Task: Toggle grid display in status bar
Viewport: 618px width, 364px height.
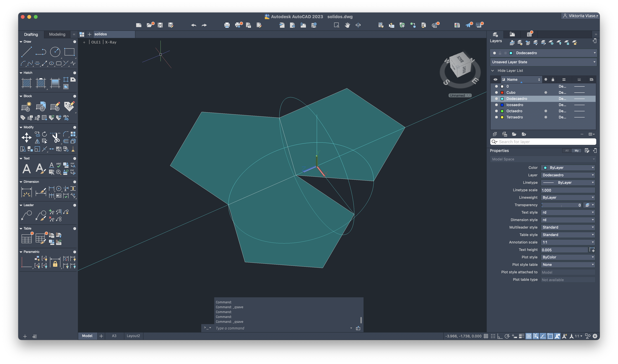Action: tap(486, 336)
